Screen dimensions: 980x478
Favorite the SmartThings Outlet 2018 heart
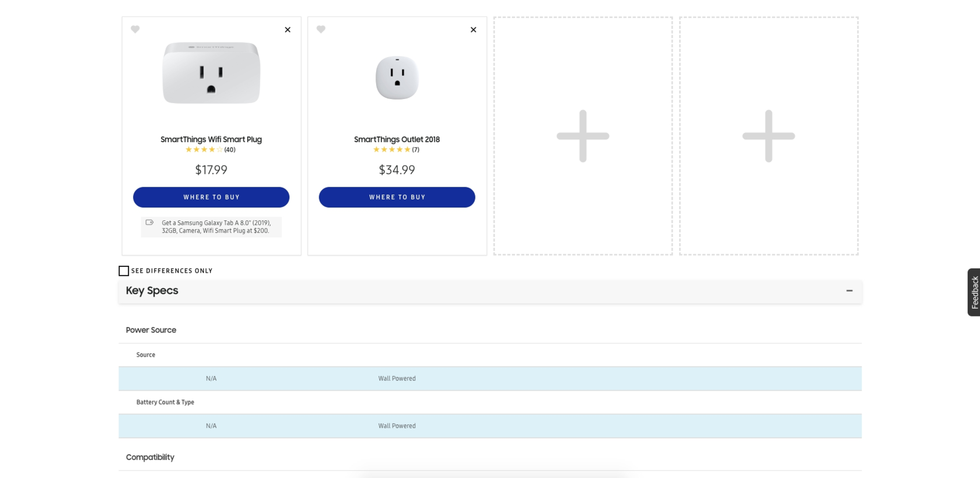[321, 29]
